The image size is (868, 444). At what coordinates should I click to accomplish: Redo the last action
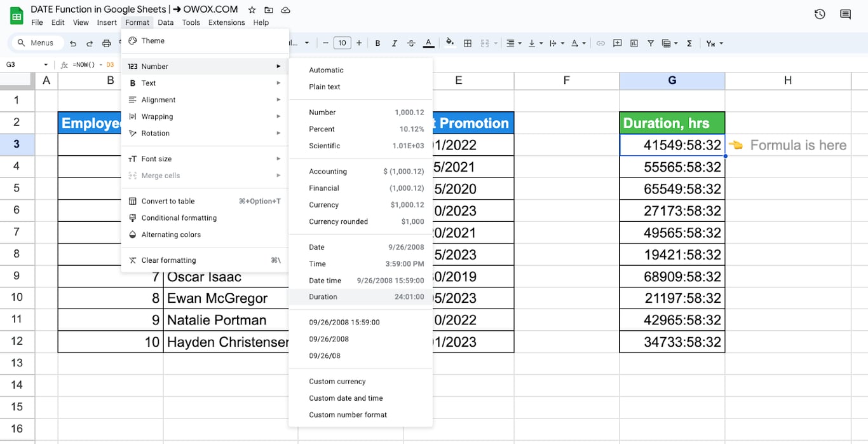(90, 43)
